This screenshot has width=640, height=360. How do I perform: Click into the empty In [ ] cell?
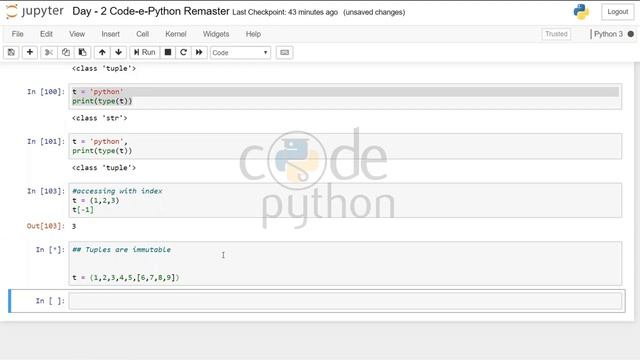pos(345,301)
